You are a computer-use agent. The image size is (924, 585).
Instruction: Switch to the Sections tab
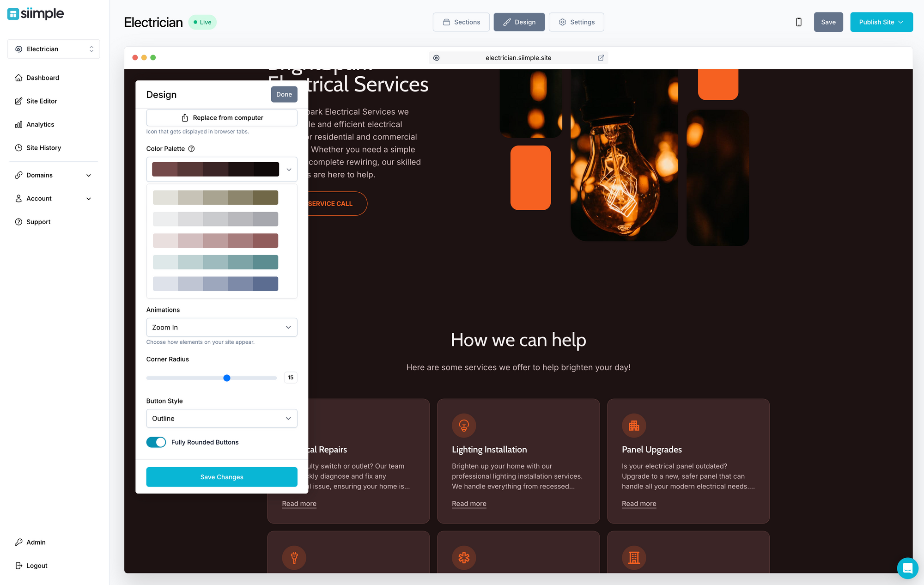pyautogui.click(x=461, y=22)
